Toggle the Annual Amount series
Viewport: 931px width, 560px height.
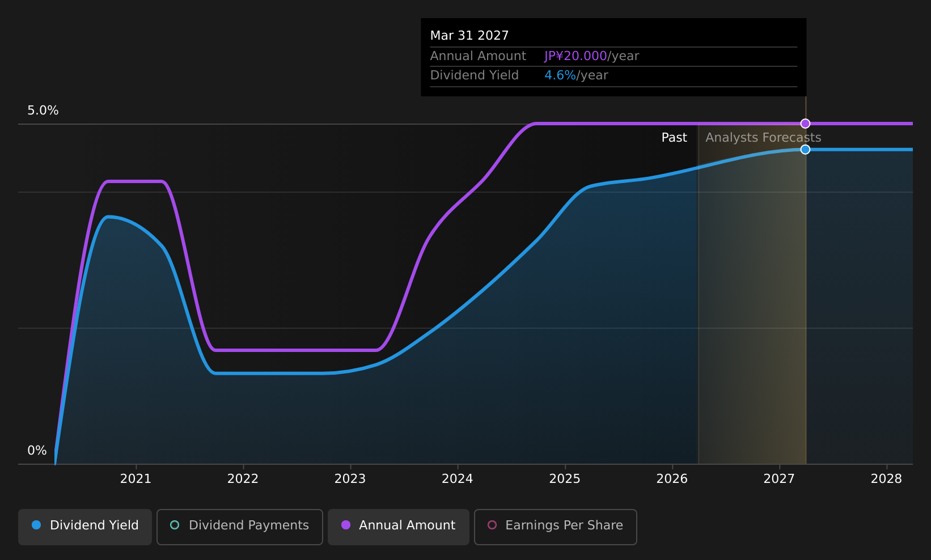click(398, 527)
